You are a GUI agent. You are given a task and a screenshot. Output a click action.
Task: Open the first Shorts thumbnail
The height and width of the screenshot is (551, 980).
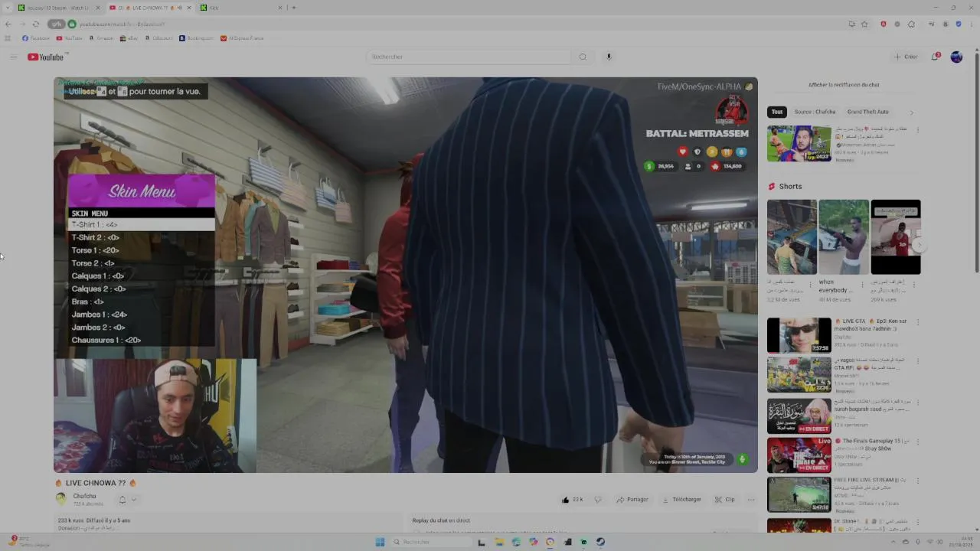(x=792, y=237)
